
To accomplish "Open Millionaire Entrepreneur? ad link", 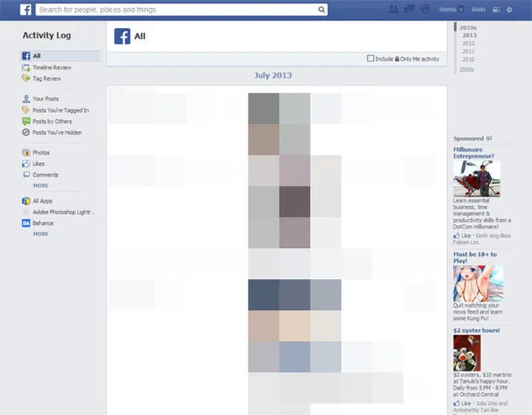I will 474,153.
